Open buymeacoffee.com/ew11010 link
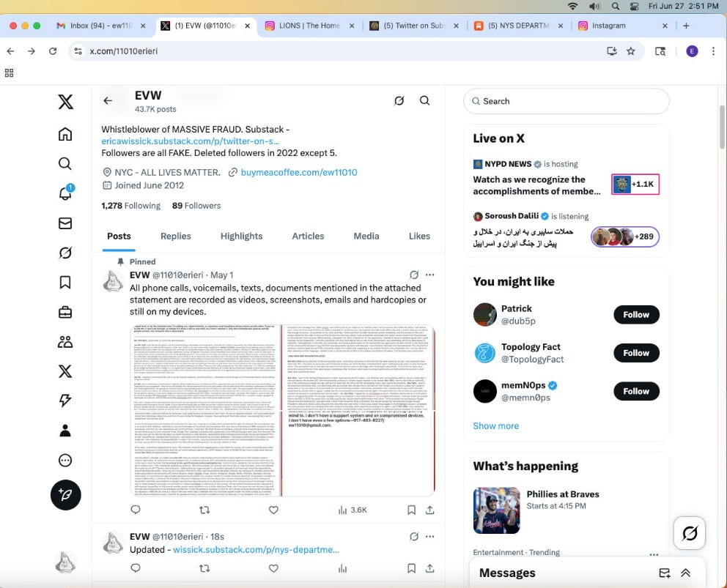 299,172
